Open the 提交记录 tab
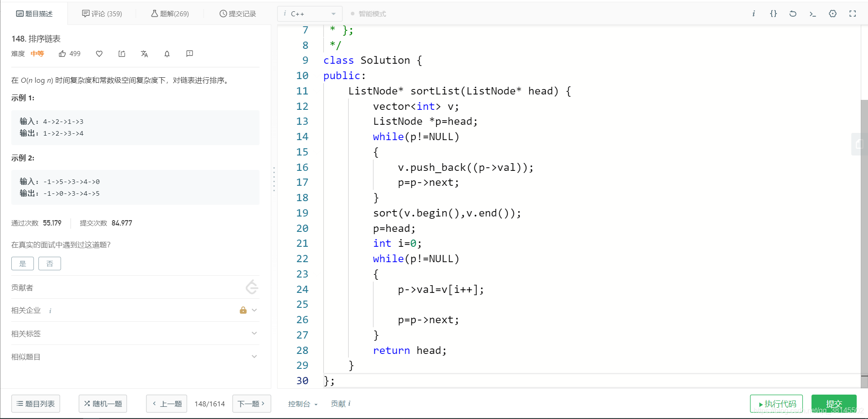The image size is (868, 419). tap(238, 14)
